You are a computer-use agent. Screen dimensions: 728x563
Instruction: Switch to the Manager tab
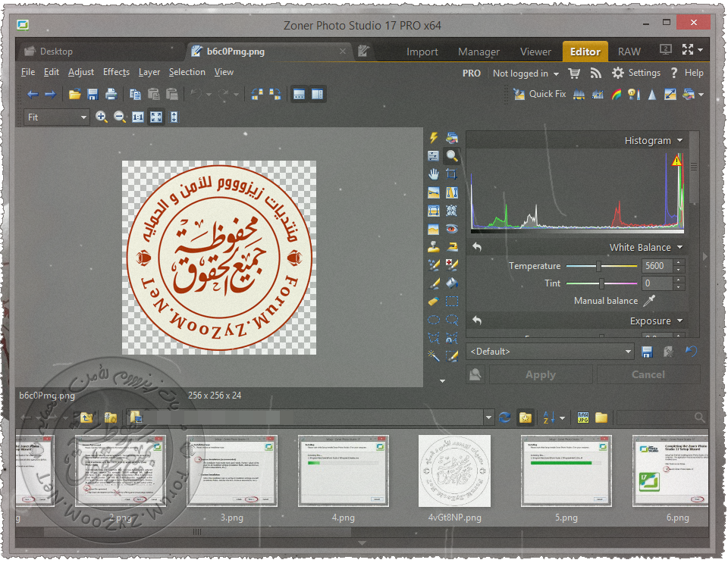pos(479,52)
